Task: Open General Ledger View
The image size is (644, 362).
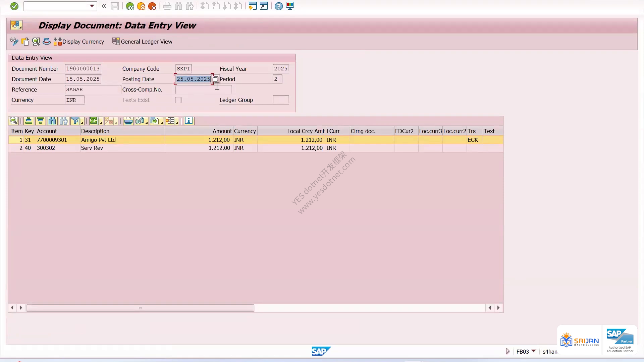Action: coord(142,42)
